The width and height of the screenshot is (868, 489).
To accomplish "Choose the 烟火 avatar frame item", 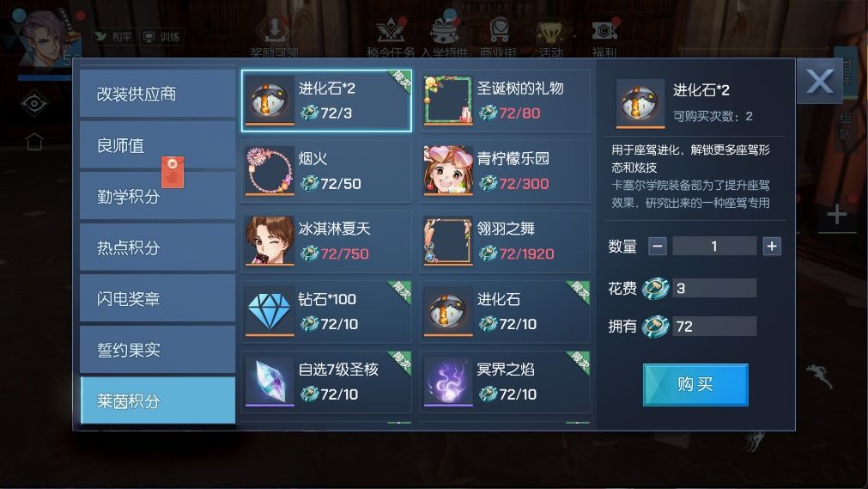I will click(326, 171).
